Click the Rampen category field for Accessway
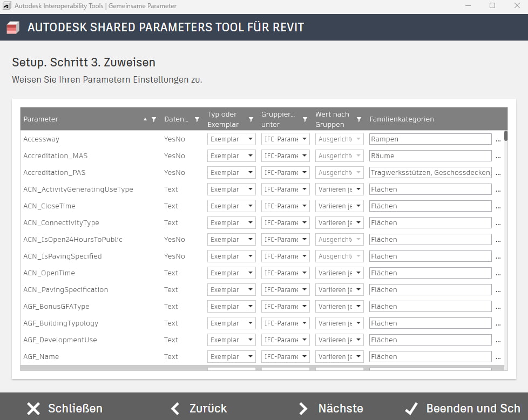The image size is (528, 420). pos(430,139)
